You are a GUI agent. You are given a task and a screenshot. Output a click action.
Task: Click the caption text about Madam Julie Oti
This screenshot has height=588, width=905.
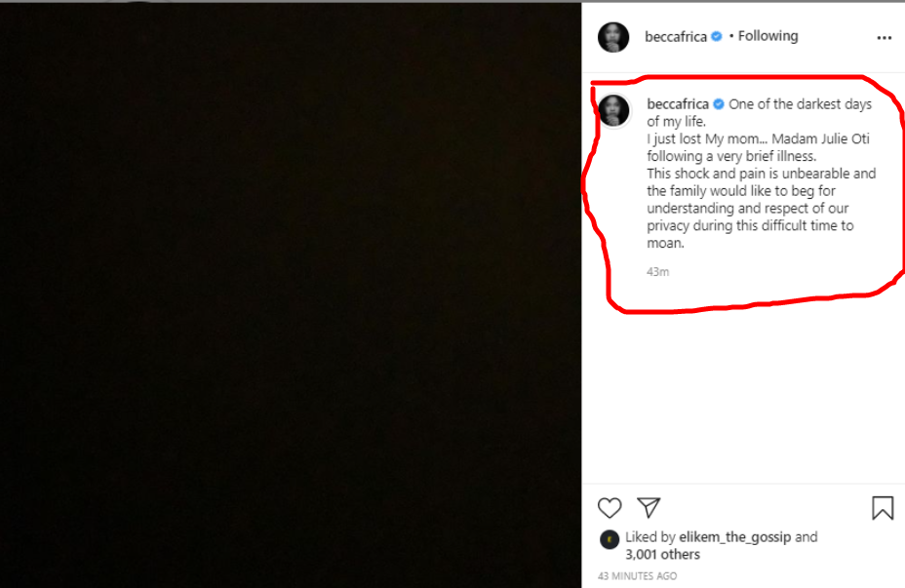pos(759,139)
